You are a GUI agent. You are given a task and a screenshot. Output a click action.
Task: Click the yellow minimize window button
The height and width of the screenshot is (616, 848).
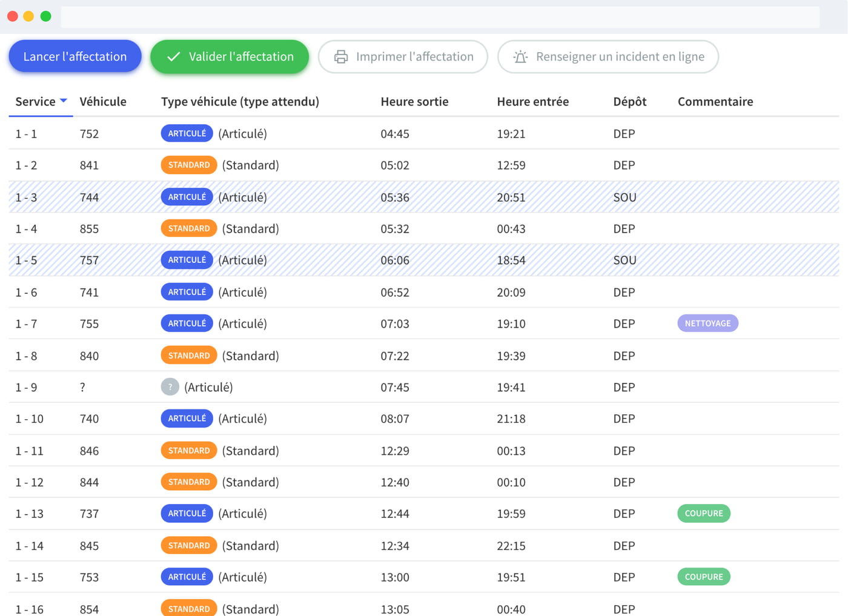[x=28, y=16]
